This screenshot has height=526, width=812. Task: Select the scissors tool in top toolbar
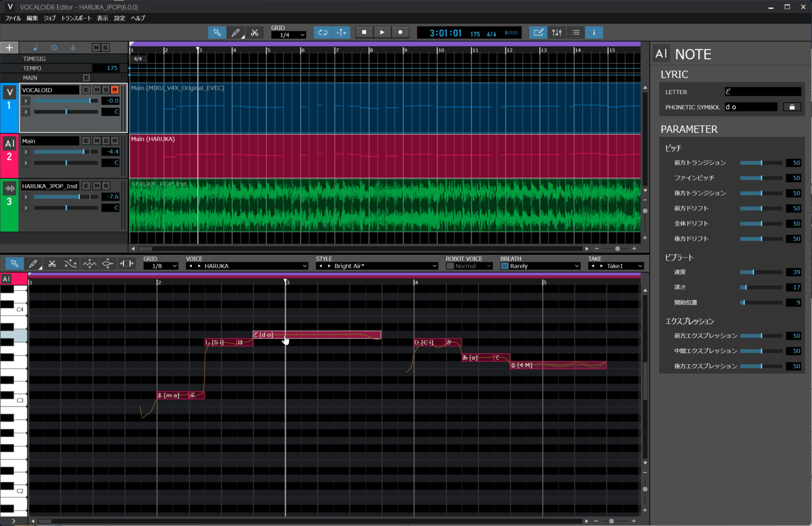(254, 33)
